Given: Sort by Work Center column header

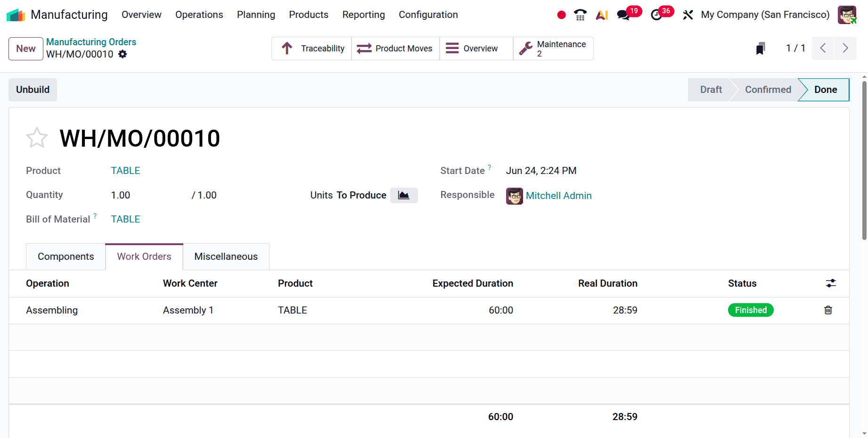Looking at the screenshot, I should click(190, 283).
